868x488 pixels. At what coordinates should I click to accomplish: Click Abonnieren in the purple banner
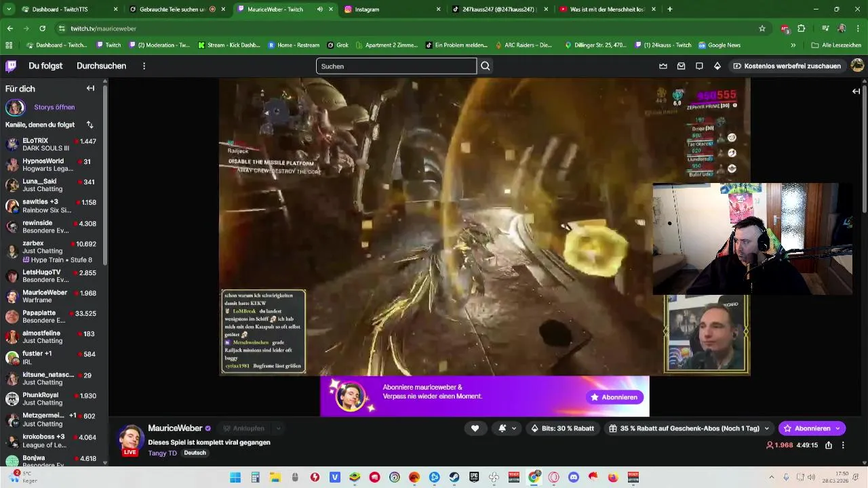click(x=614, y=397)
